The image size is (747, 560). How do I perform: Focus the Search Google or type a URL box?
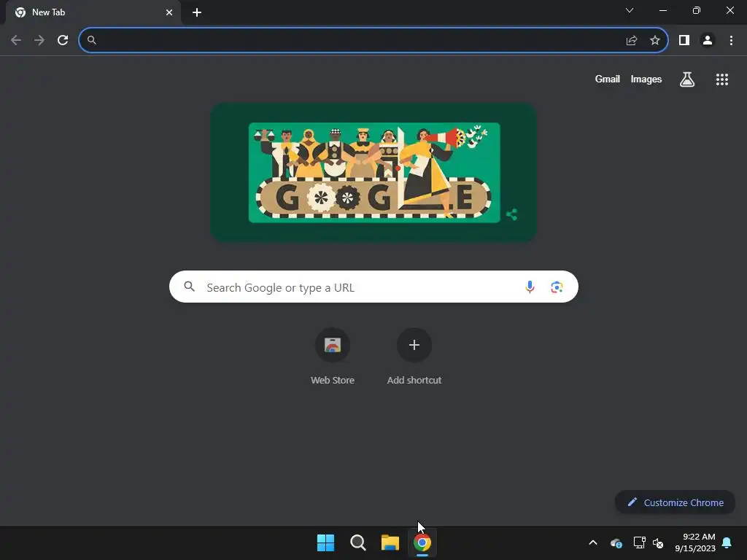(374, 287)
